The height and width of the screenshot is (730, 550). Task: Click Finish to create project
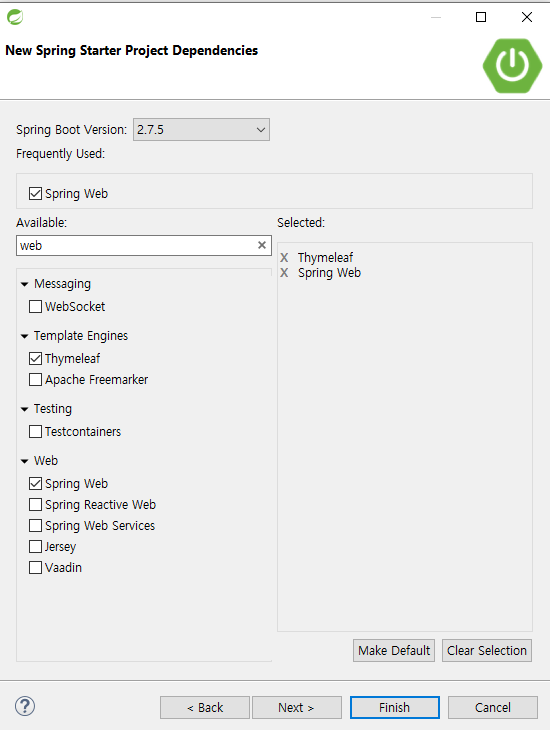coord(394,708)
